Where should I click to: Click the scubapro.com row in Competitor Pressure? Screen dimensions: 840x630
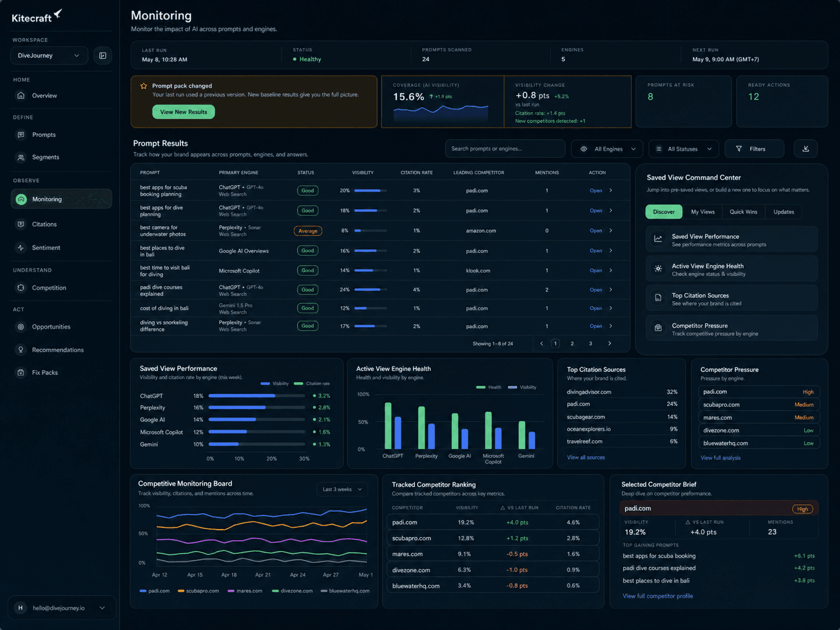[x=758, y=405]
